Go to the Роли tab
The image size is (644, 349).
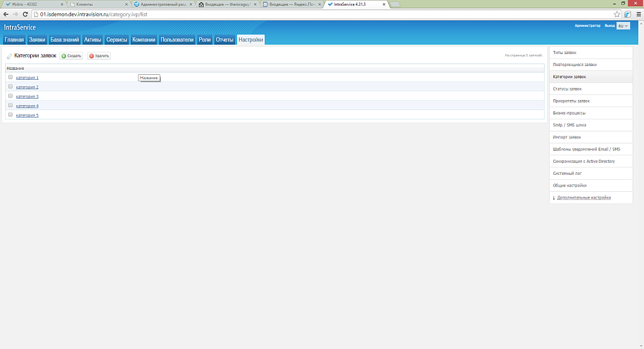[x=204, y=40]
